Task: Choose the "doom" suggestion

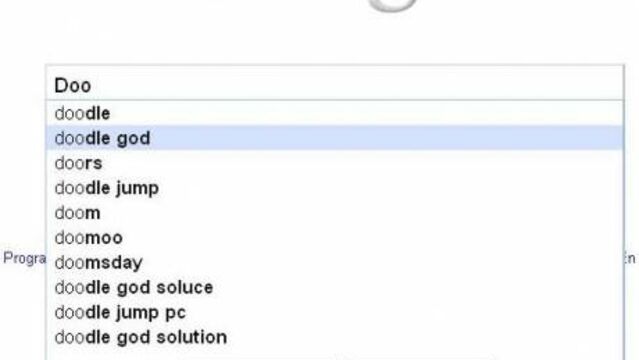Action: tap(334, 212)
